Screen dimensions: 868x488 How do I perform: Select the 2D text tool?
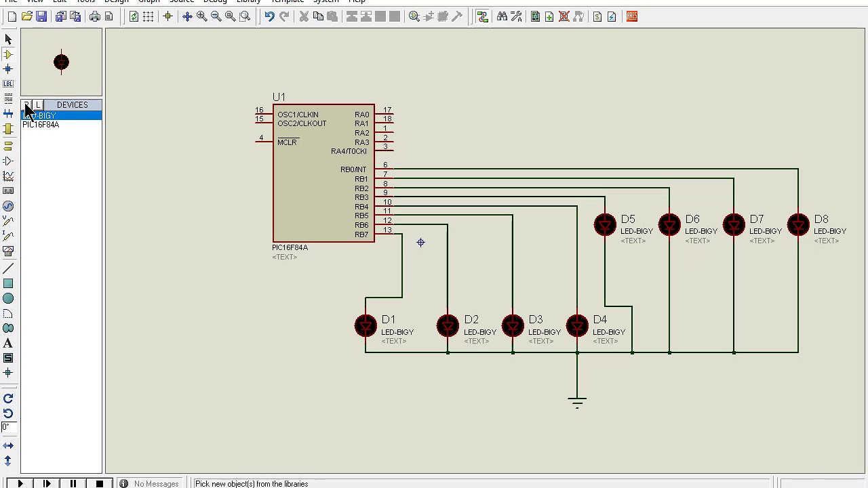[8, 344]
